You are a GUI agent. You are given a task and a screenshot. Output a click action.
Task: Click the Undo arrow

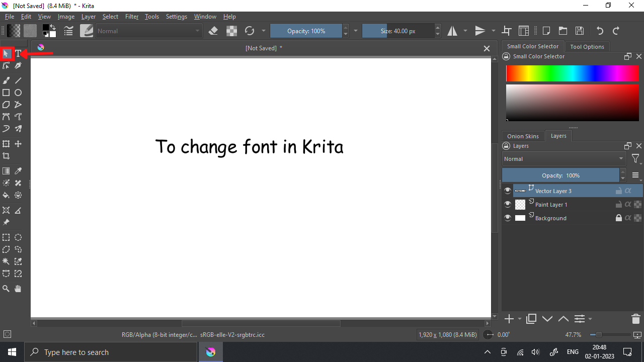599,31
